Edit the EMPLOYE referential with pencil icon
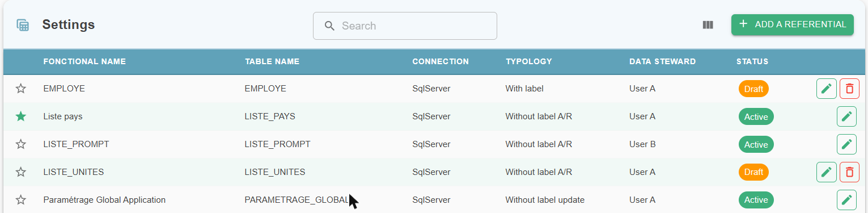The image size is (868, 213). [827, 89]
